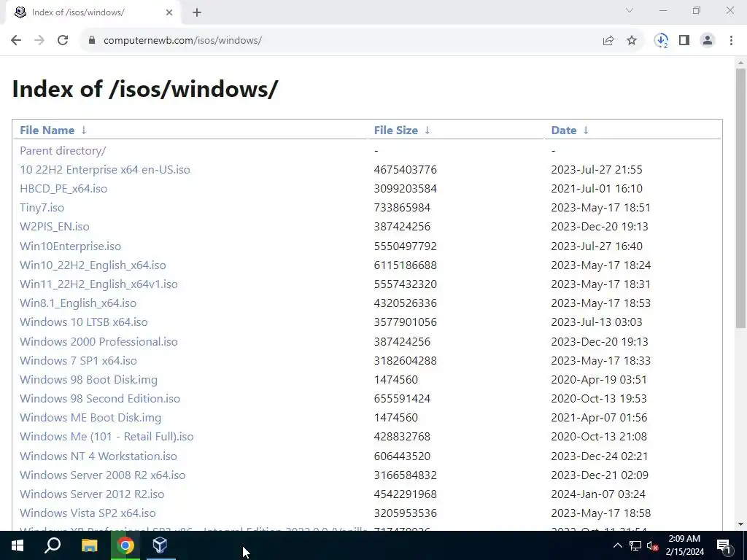Screen dimensions: 747x560
Task: Download Windows Server 2012 R2.iso
Action: 92,494
